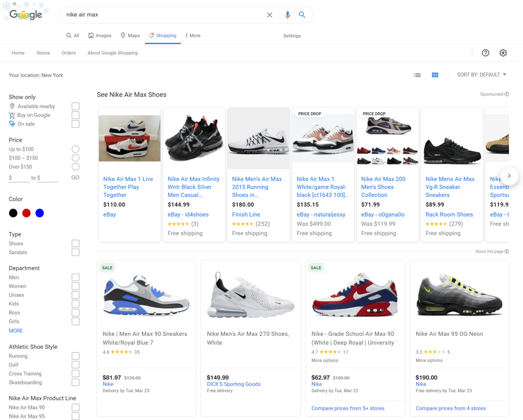
Task: Check the Kids department filter
Action: click(x=76, y=304)
